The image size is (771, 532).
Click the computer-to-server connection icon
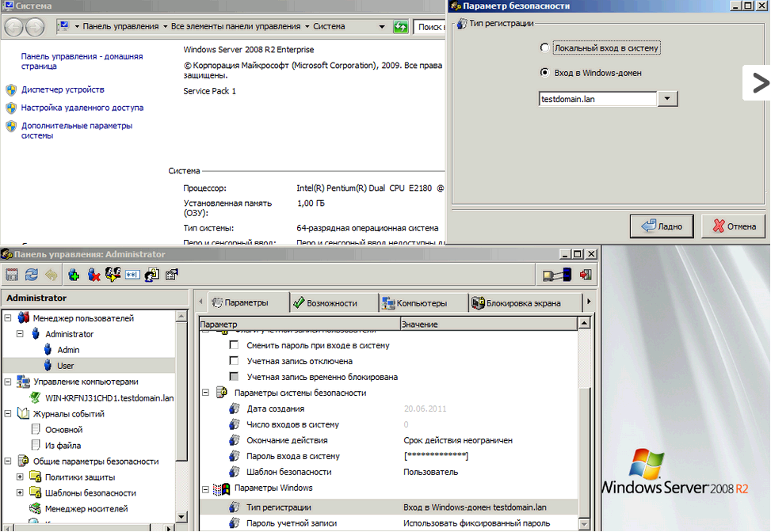pos(557,275)
